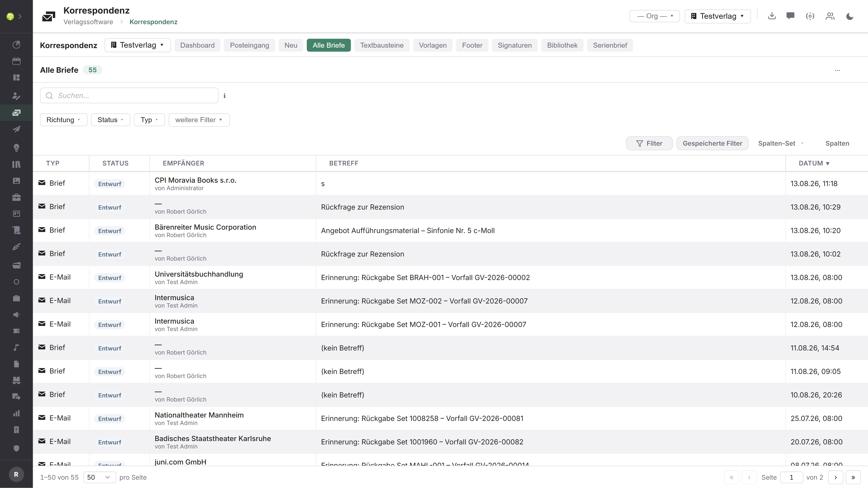This screenshot has width=868, height=488.
Task: Open the toolbox icon in sidebar
Action: tap(16, 197)
